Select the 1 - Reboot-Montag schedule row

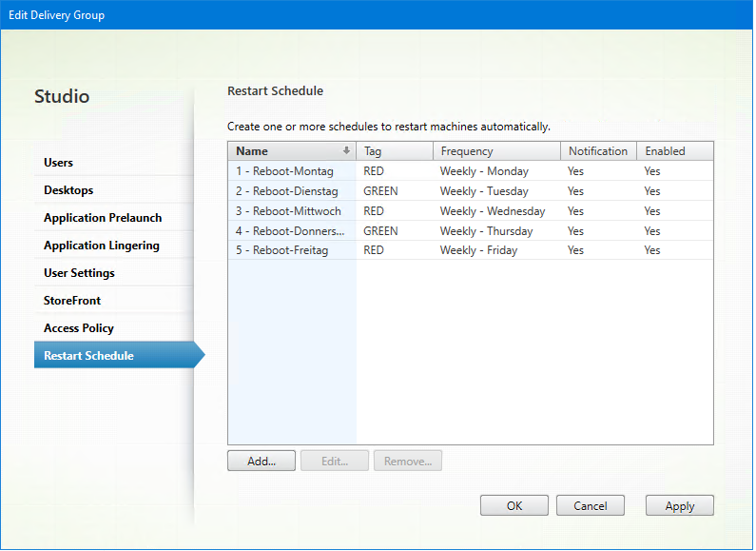click(x=284, y=171)
